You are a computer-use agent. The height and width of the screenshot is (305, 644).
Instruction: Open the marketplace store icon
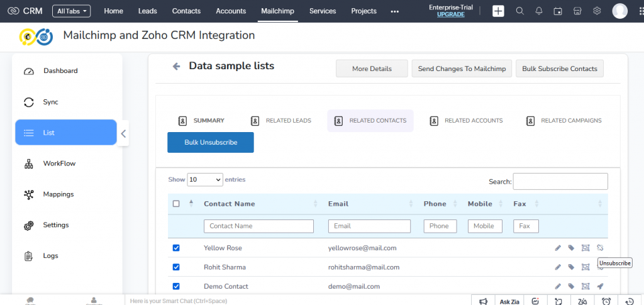(577, 11)
